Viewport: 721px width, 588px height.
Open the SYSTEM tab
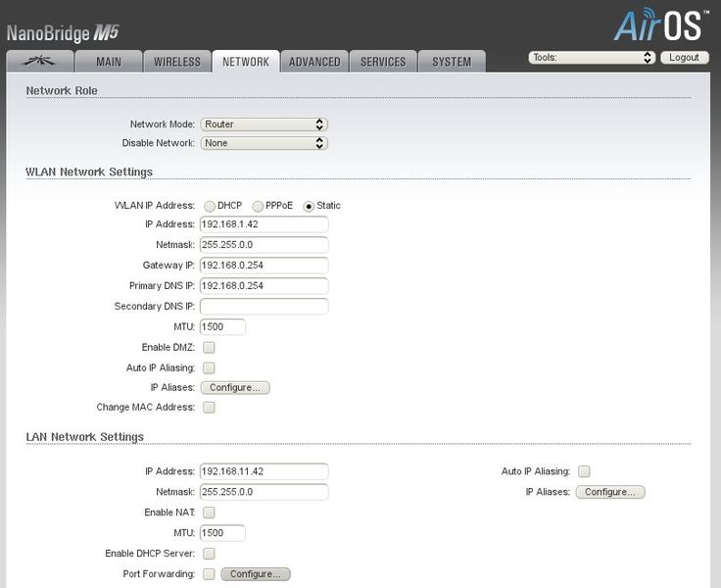pos(452,61)
